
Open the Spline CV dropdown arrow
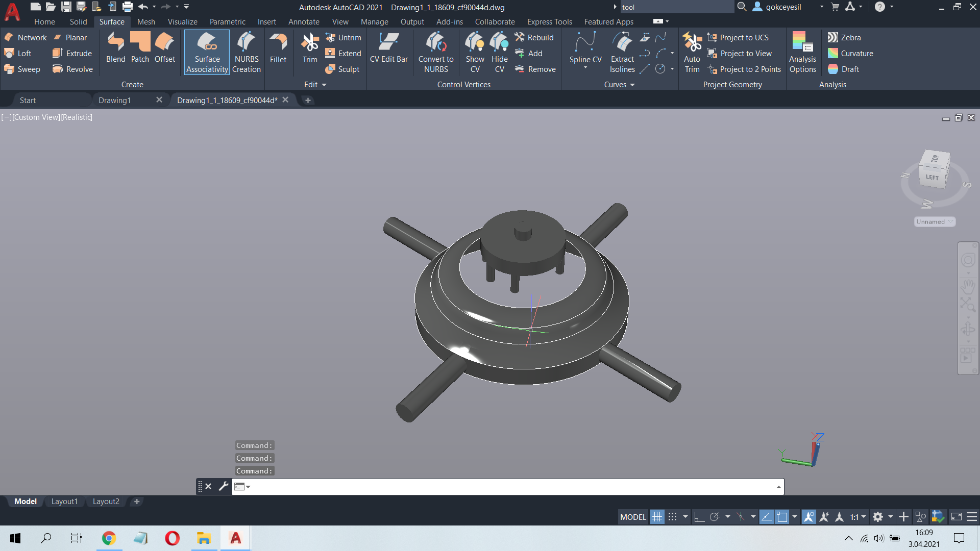pyautogui.click(x=585, y=67)
